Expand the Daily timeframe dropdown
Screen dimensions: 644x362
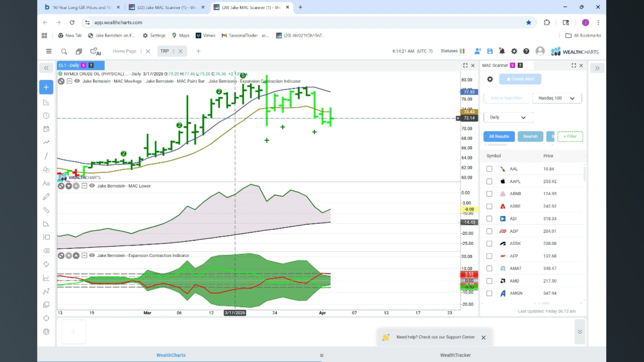pos(508,117)
